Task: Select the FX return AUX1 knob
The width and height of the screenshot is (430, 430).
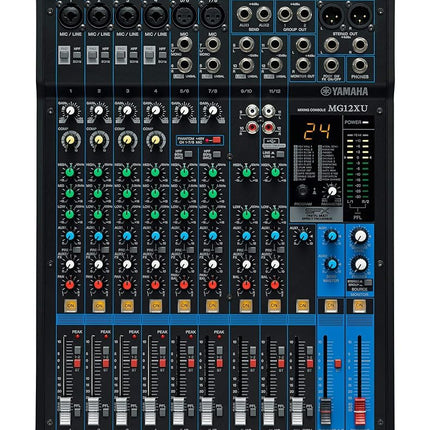Action: 303,236
